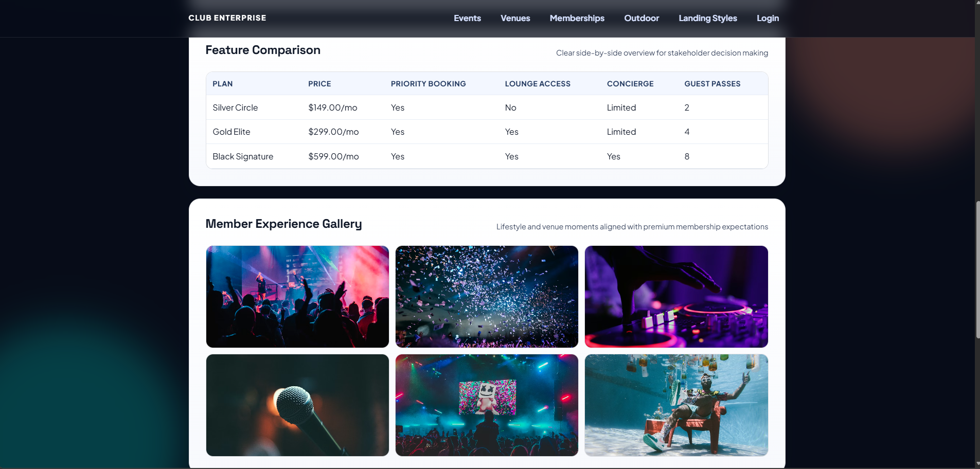980x469 pixels.
Task: Click the Club Enterprise logo
Action: [x=227, y=18]
